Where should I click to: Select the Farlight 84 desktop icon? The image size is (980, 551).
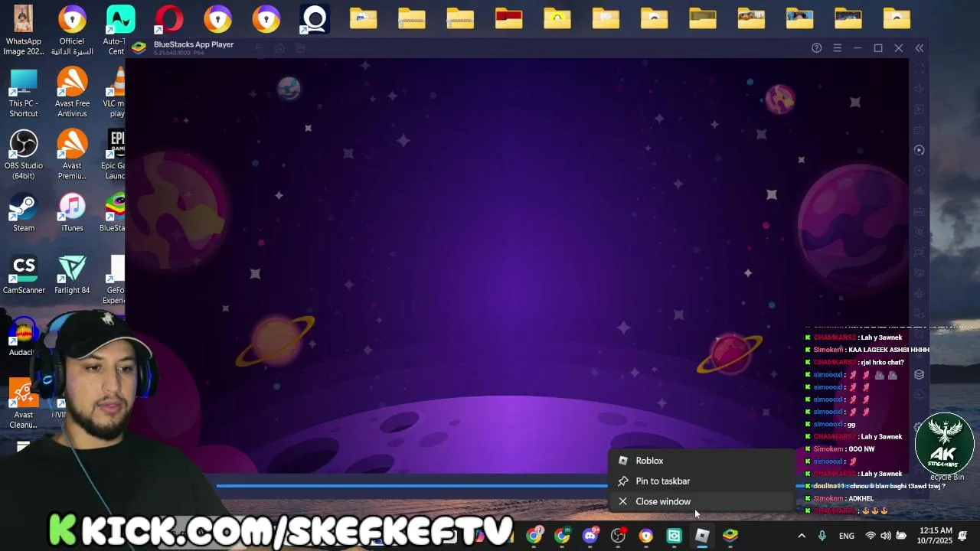[72, 275]
